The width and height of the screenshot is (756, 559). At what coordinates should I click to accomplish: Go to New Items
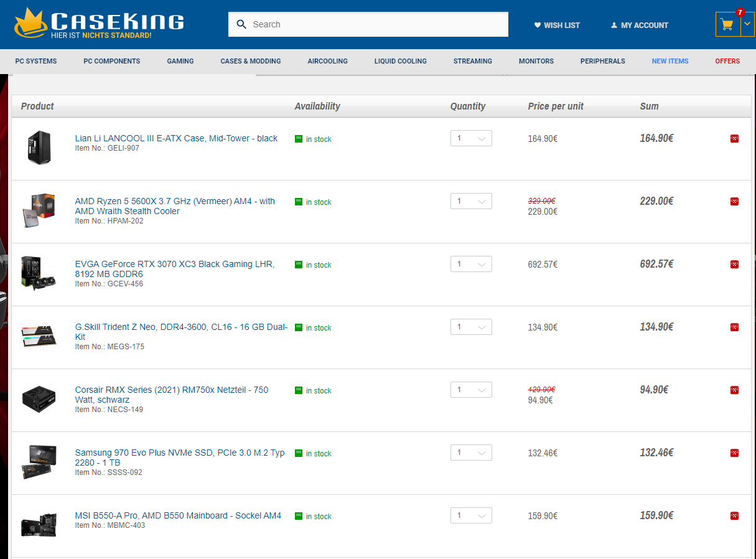click(x=670, y=61)
